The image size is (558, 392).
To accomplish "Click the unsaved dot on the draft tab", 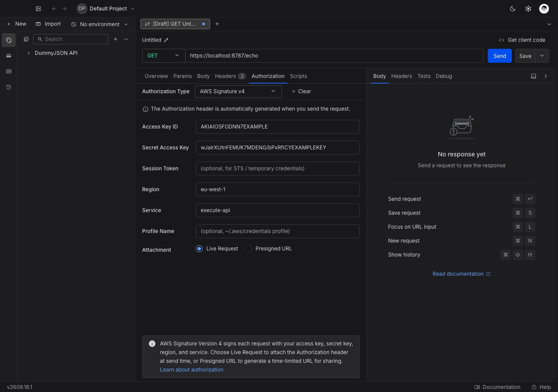I will coord(204,24).
